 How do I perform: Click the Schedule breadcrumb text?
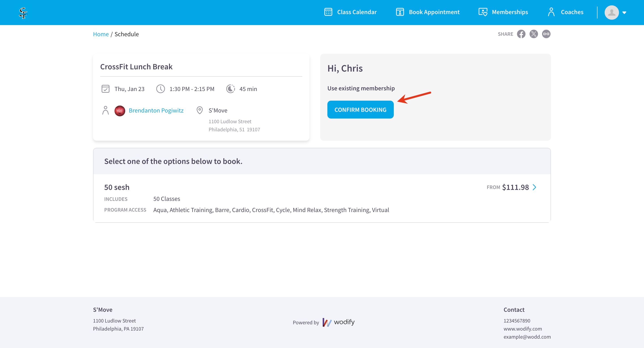tap(127, 34)
